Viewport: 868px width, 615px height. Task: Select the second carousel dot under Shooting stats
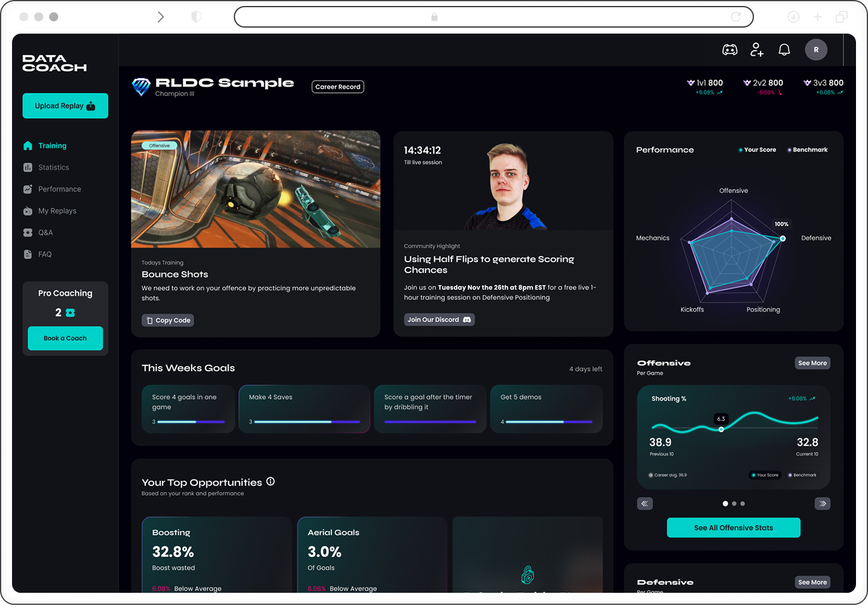pyautogui.click(x=734, y=503)
